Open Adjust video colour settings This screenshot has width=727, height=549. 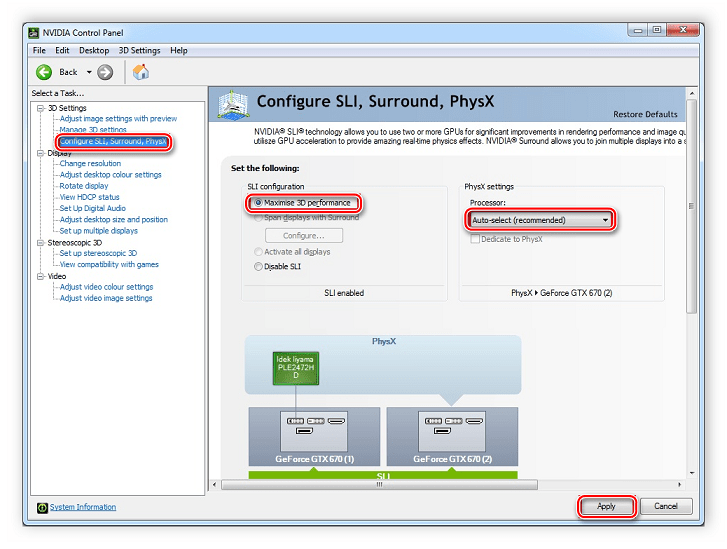click(106, 287)
